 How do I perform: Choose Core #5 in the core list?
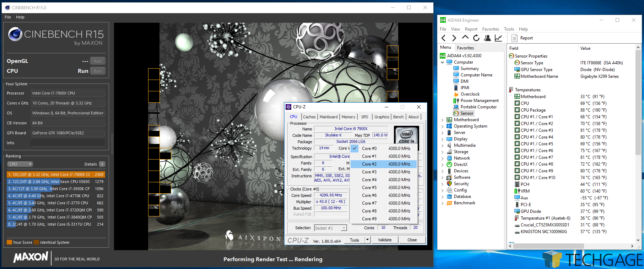click(x=384, y=188)
